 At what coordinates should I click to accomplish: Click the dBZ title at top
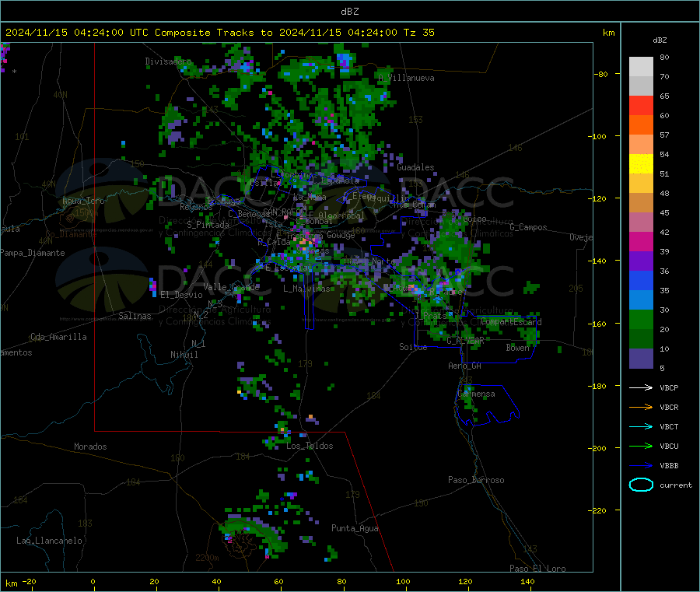click(349, 12)
